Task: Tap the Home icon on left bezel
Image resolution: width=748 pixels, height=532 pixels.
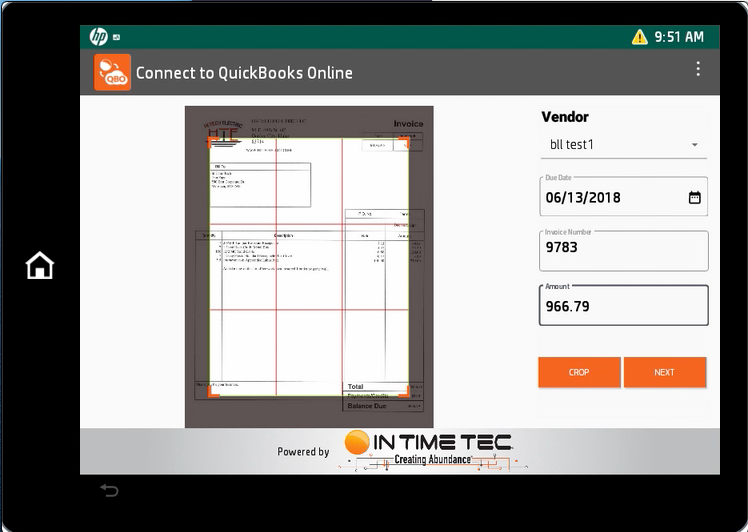Action: (x=40, y=265)
